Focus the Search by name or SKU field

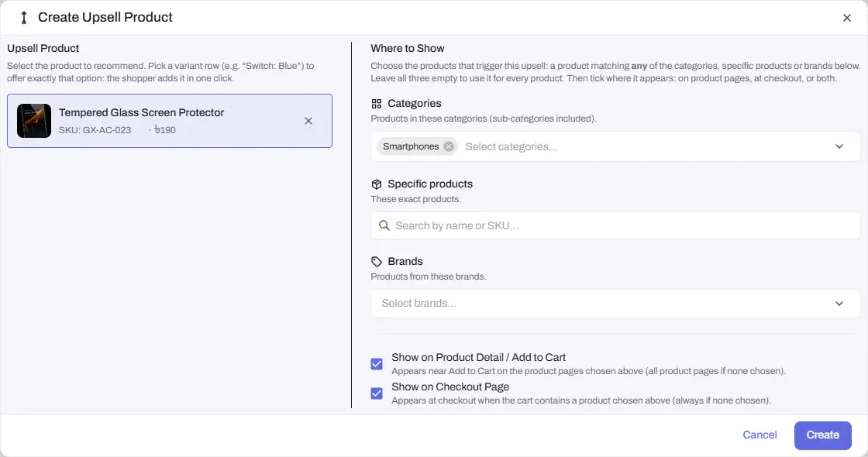click(x=615, y=225)
